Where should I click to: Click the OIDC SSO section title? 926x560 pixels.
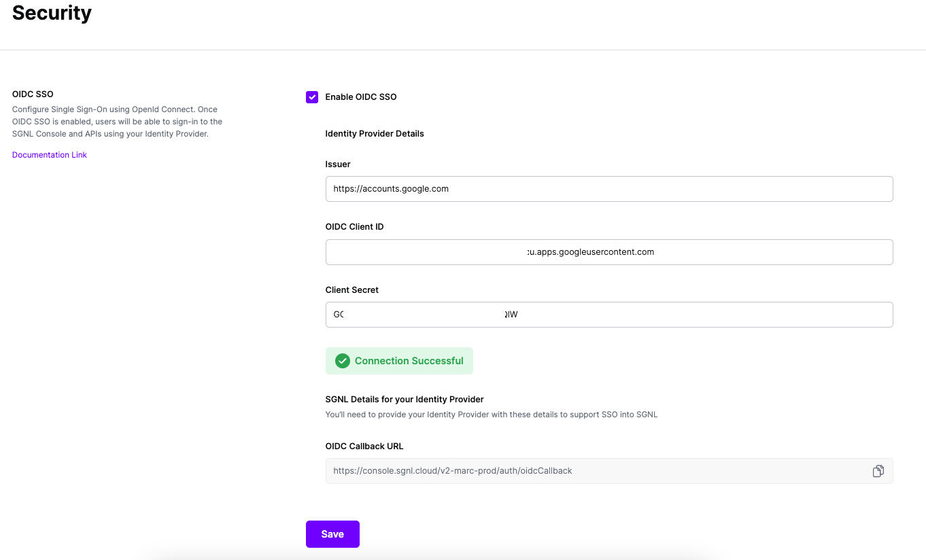[x=33, y=94]
